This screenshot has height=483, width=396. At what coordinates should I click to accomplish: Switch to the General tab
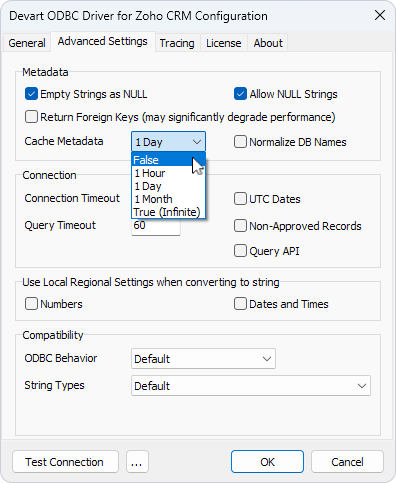(x=27, y=43)
